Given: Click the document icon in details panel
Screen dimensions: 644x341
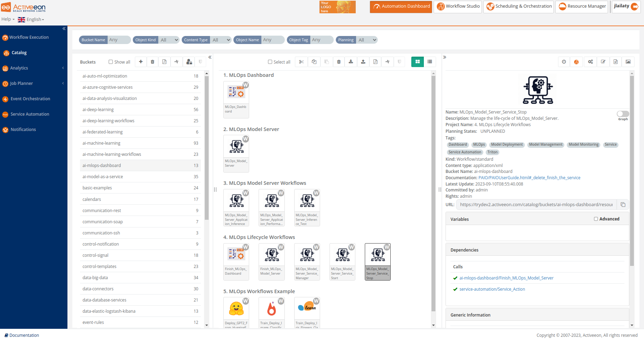Looking at the screenshot, I should (x=616, y=62).
